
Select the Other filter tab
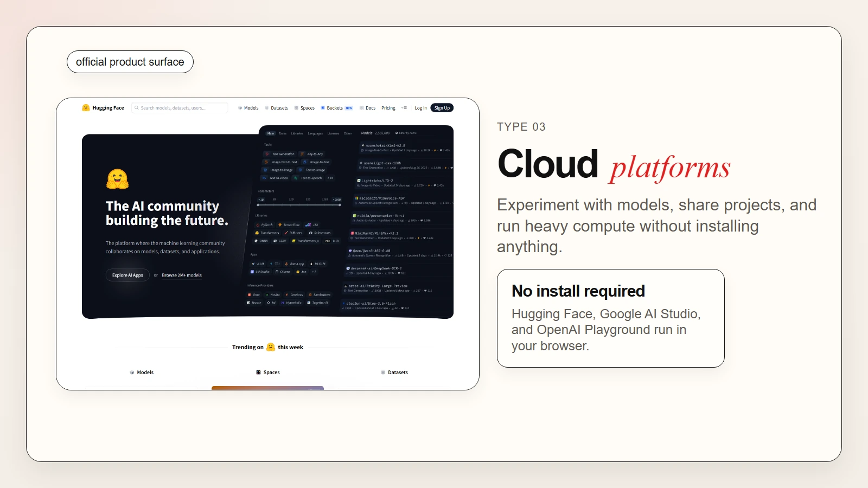point(348,133)
